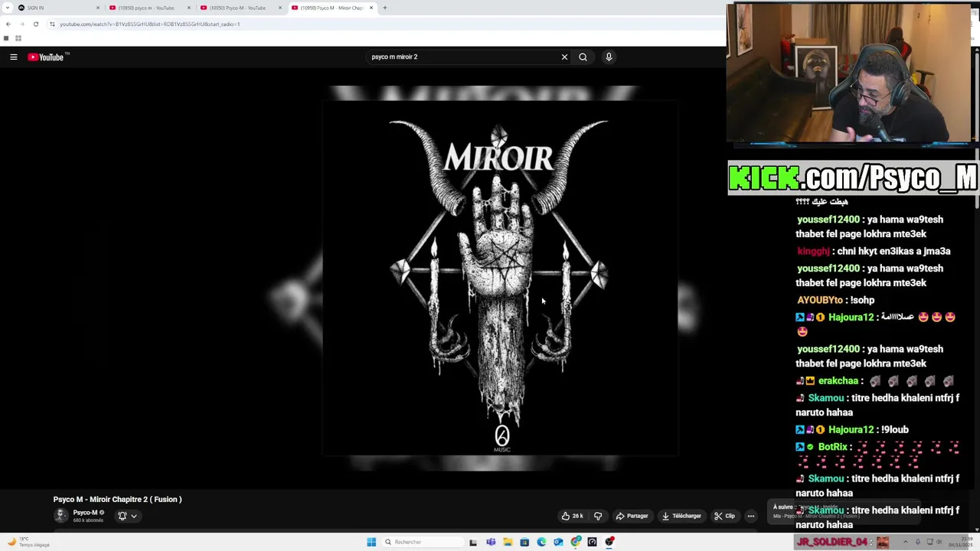View site information icon in address bar
Image resolution: width=980 pixels, height=551 pixels.
click(x=52, y=24)
